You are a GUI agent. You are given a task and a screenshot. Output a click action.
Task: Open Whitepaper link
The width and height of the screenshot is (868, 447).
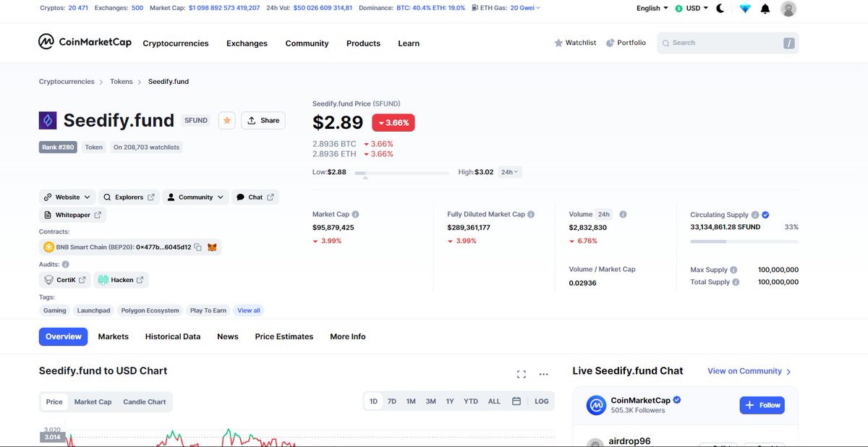pyautogui.click(x=72, y=215)
